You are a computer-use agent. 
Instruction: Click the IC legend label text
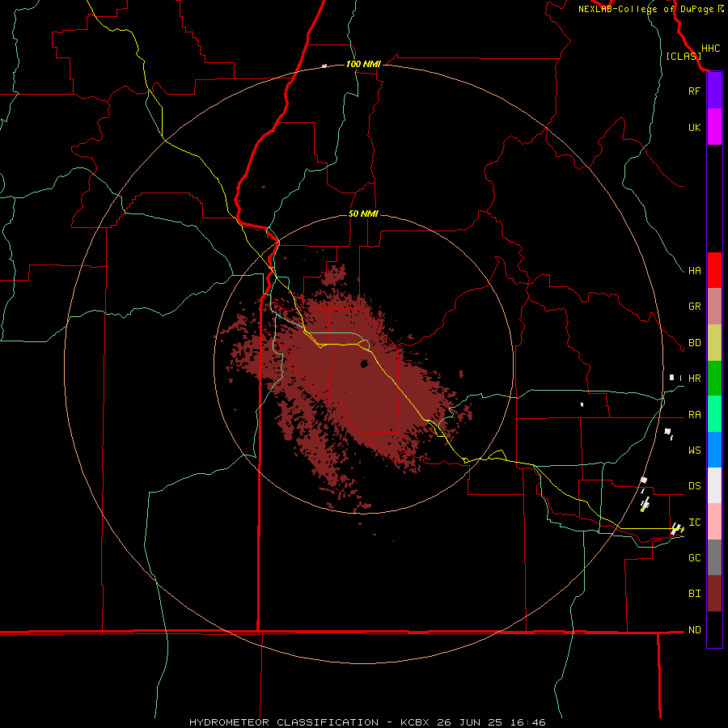tap(694, 523)
